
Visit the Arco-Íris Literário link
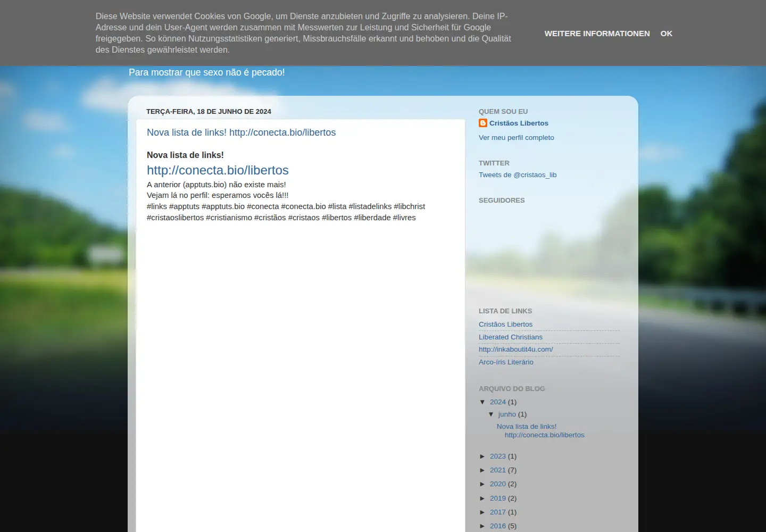click(506, 362)
